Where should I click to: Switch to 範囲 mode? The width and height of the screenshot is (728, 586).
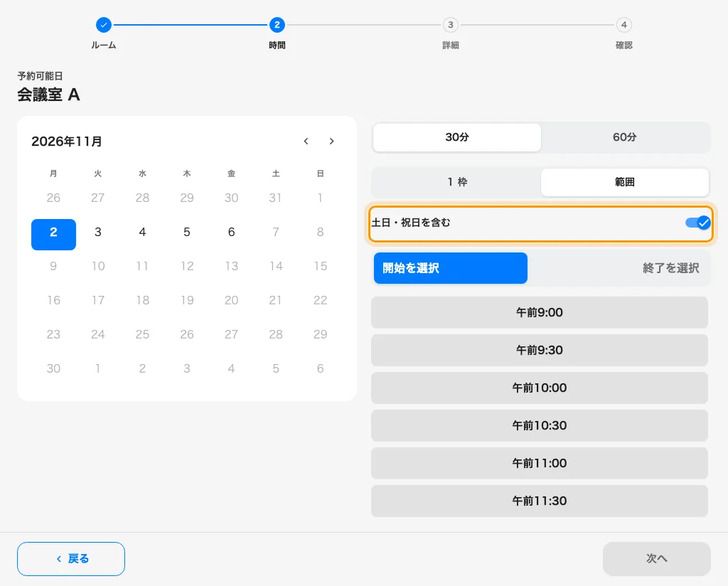point(625,182)
